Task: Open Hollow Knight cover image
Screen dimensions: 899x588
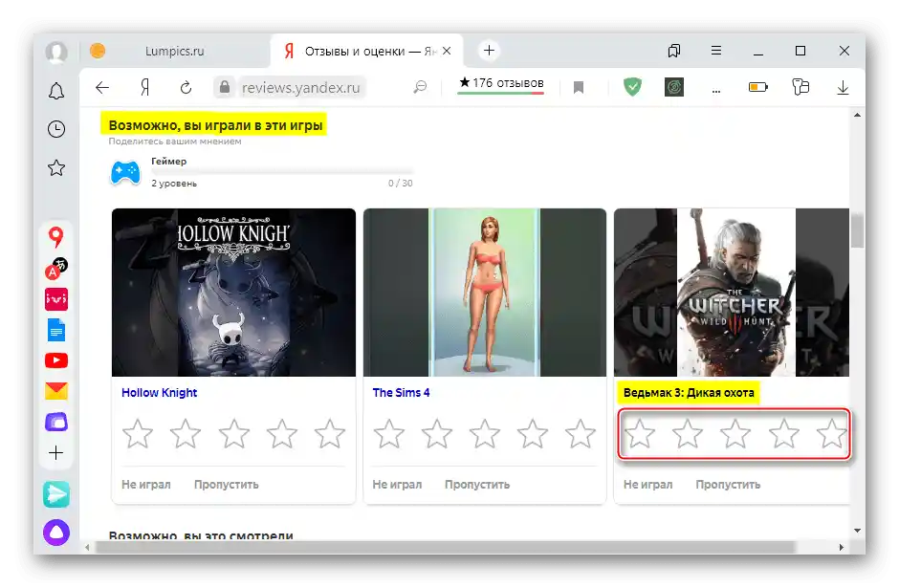Action: pyautogui.click(x=233, y=293)
